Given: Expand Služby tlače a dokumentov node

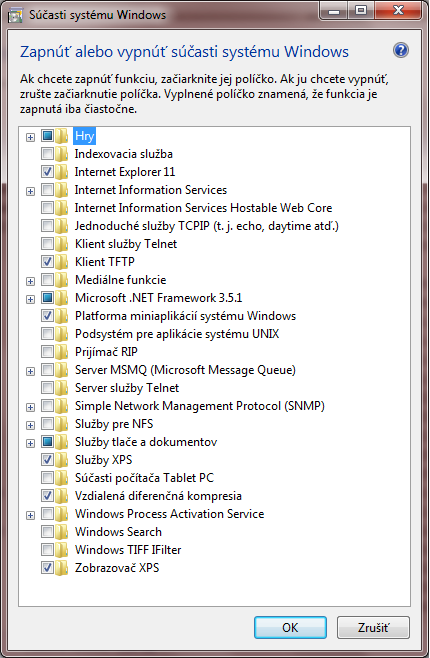Looking at the screenshot, I should [x=30, y=444].
